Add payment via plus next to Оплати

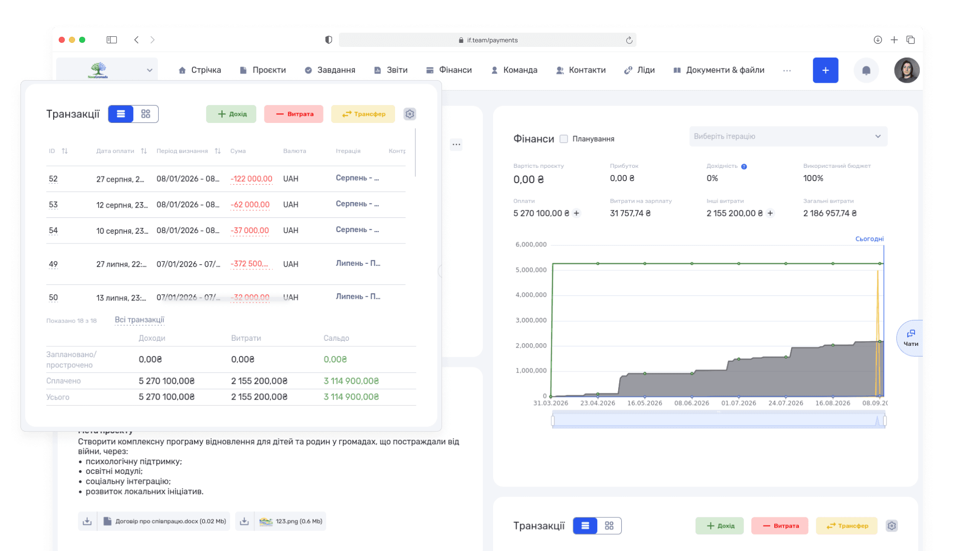576,213
